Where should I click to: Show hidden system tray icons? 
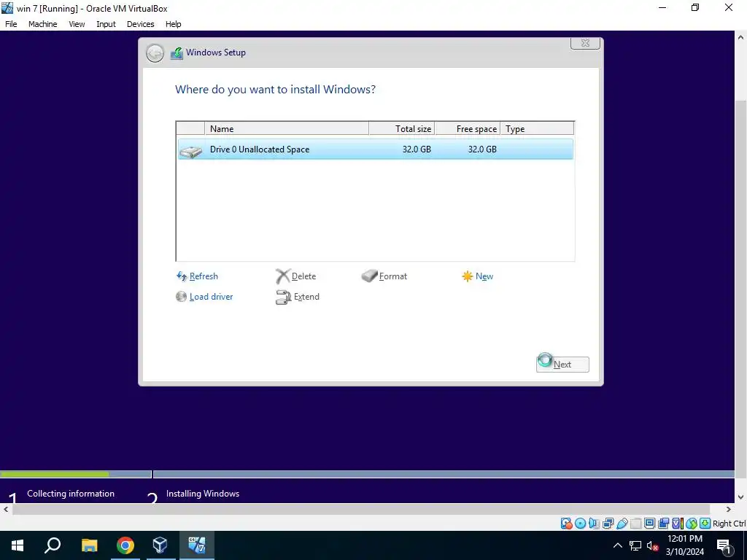pyautogui.click(x=617, y=545)
